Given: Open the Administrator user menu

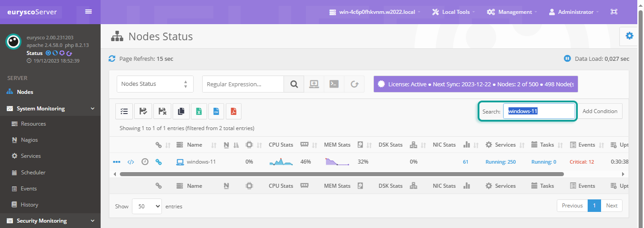Looking at the screenshot, I should [574, 12].
